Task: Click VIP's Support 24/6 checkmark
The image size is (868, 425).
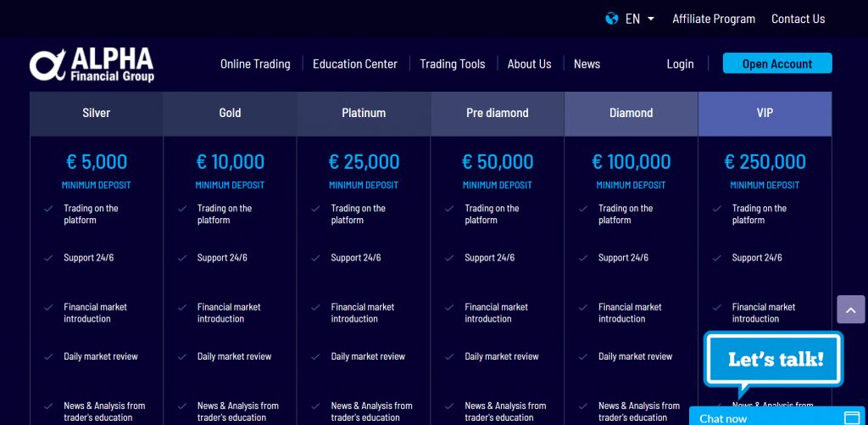Action: tap(717, 258)
